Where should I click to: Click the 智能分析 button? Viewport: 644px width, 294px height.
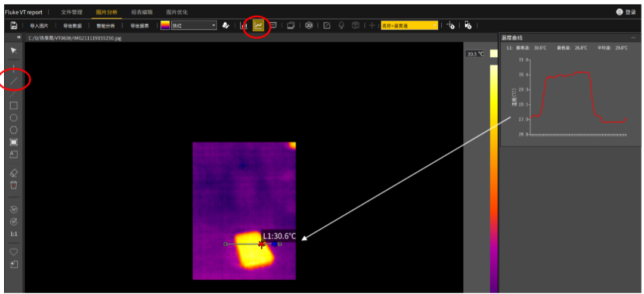click(106, 26)
